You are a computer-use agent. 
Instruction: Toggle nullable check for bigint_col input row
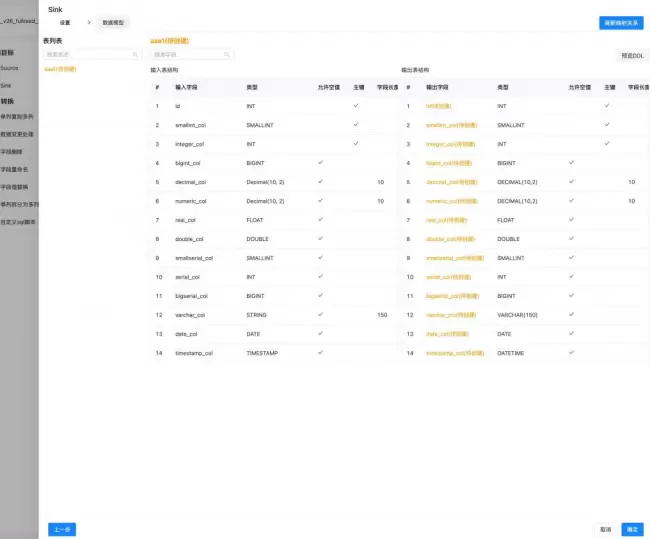point(319,162)
